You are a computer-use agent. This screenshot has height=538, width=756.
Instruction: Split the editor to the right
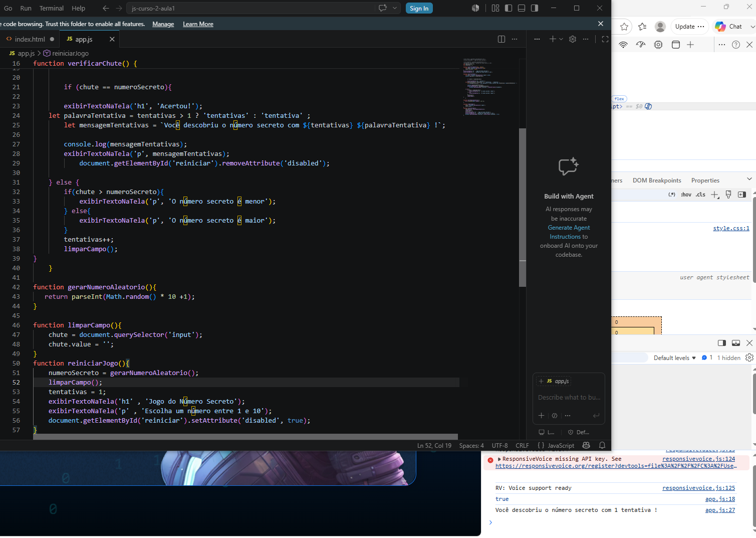coord(501,39)
